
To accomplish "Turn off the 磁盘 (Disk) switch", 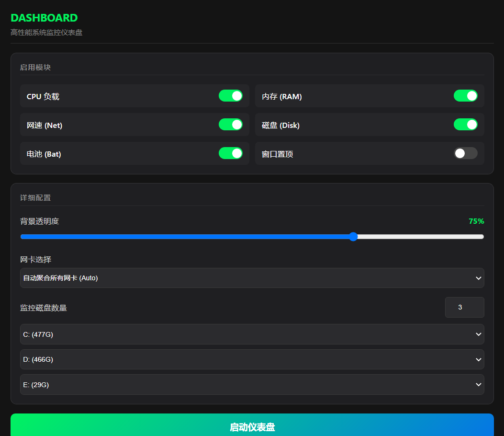I will [x=465, y=125].
